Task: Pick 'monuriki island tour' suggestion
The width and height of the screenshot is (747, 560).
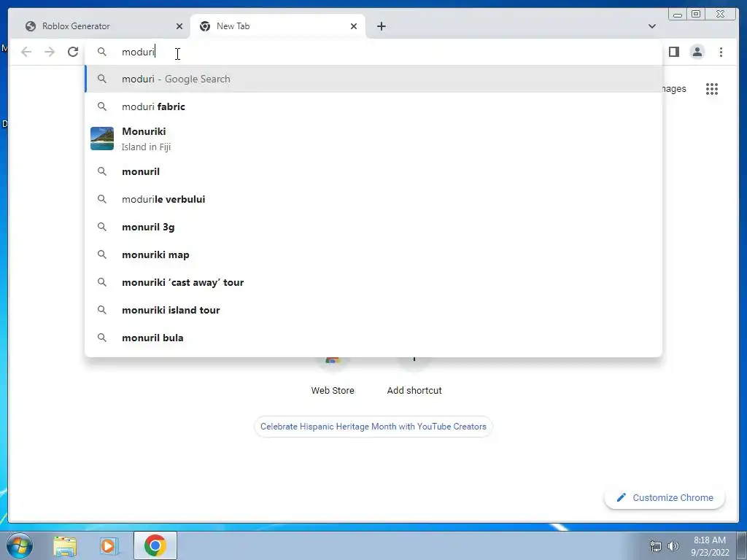Action: click(x=373, y=310)
